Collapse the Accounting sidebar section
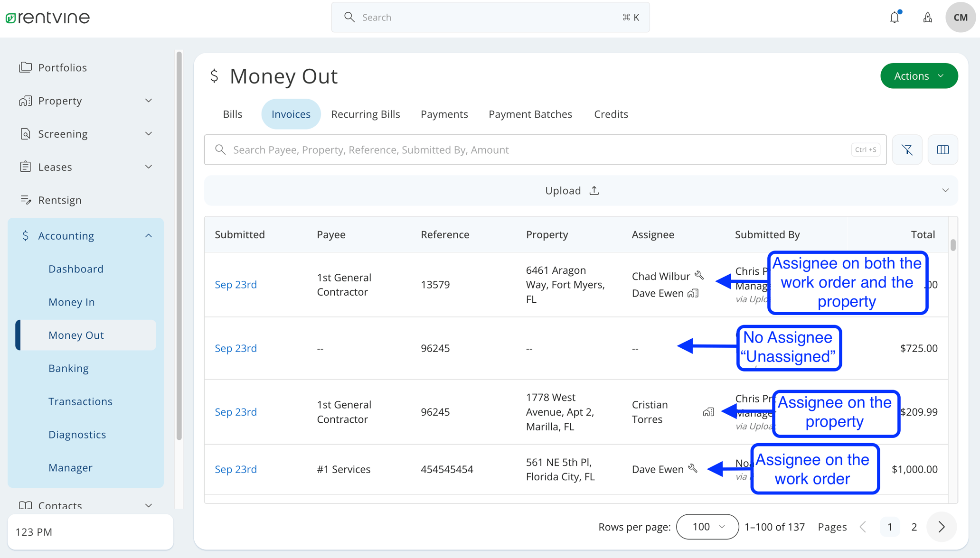The image size is (980, 558). 148,235
